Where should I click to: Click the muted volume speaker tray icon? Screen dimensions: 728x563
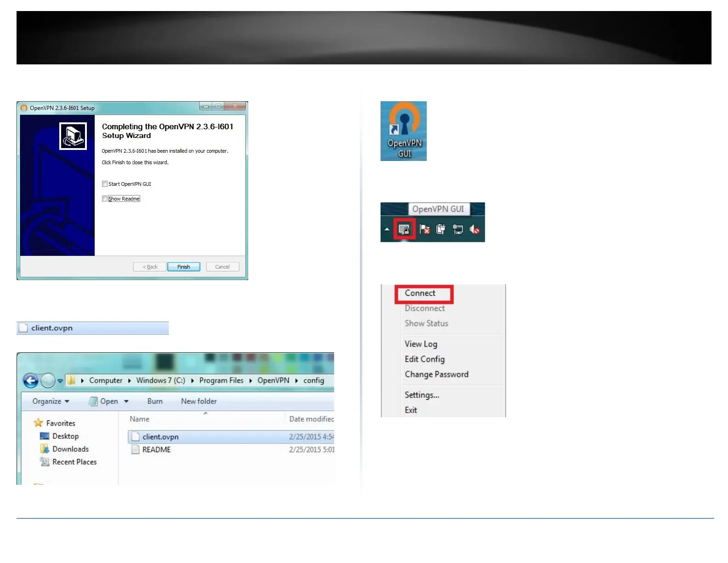coord(474,229)
